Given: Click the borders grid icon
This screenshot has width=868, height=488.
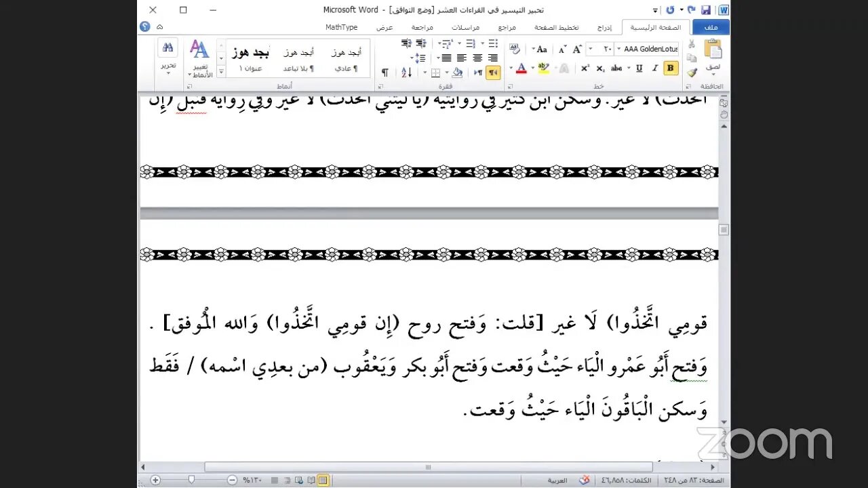Looking at the screenshot, I should coord(435,73).
